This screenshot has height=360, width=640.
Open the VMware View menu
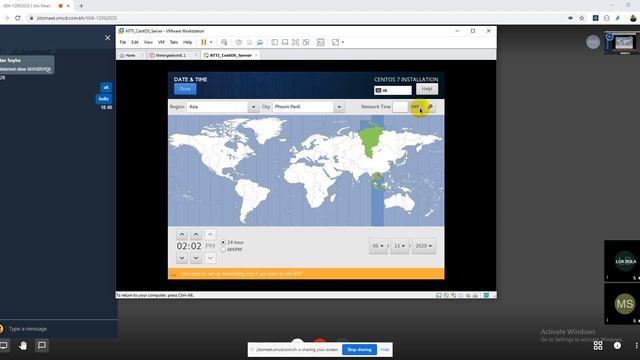pyautogui.click(x=148, y=42)
